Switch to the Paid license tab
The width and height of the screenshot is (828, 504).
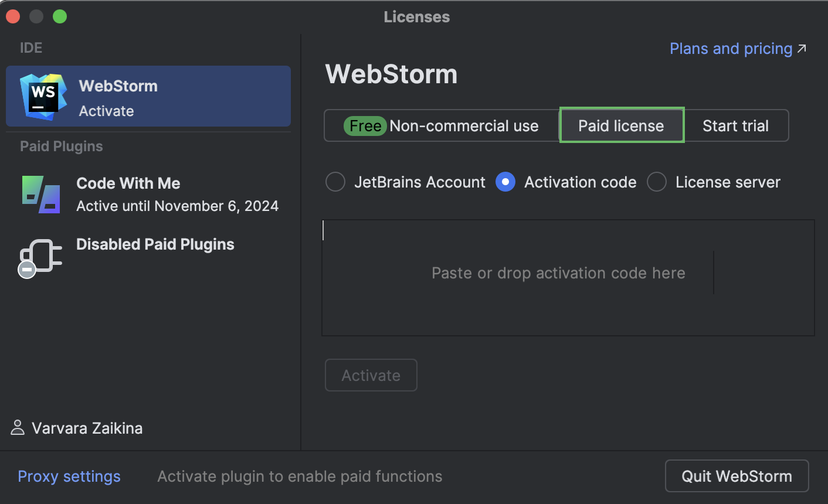[621, 125]
